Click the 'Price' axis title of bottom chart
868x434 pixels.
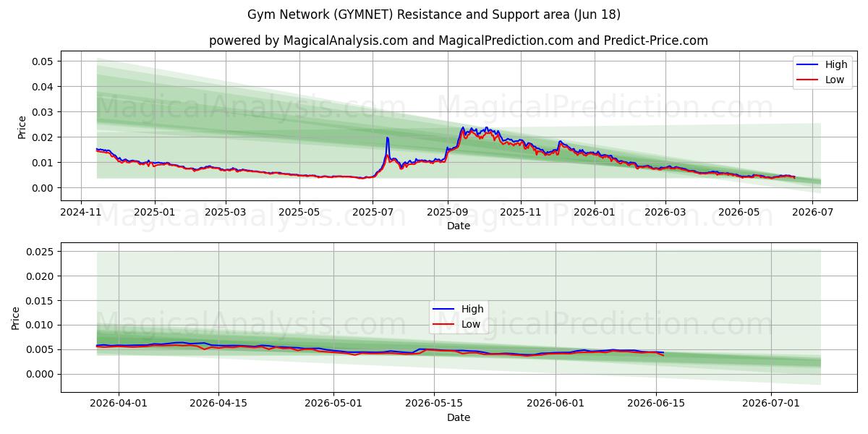[x=16, y=318]
